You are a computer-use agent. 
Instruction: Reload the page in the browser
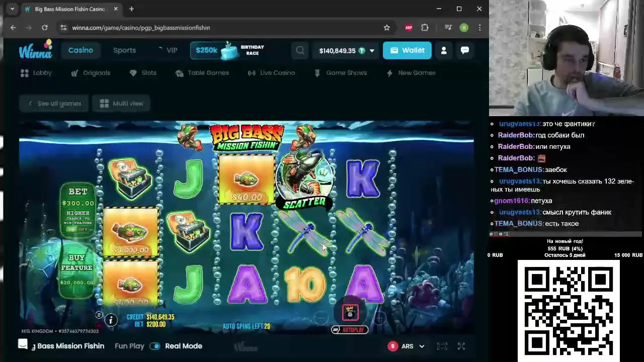coord(45,28)
